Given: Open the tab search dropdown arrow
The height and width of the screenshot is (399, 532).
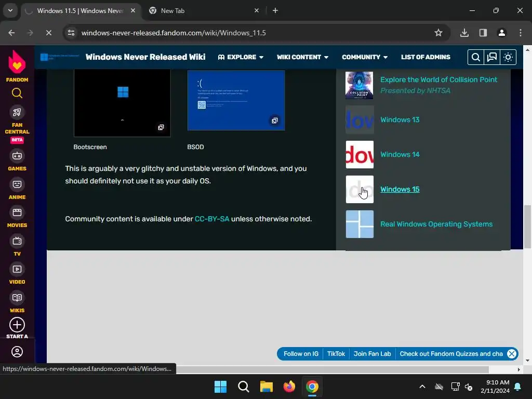Looking at the screenshot, I should [10, 10].
